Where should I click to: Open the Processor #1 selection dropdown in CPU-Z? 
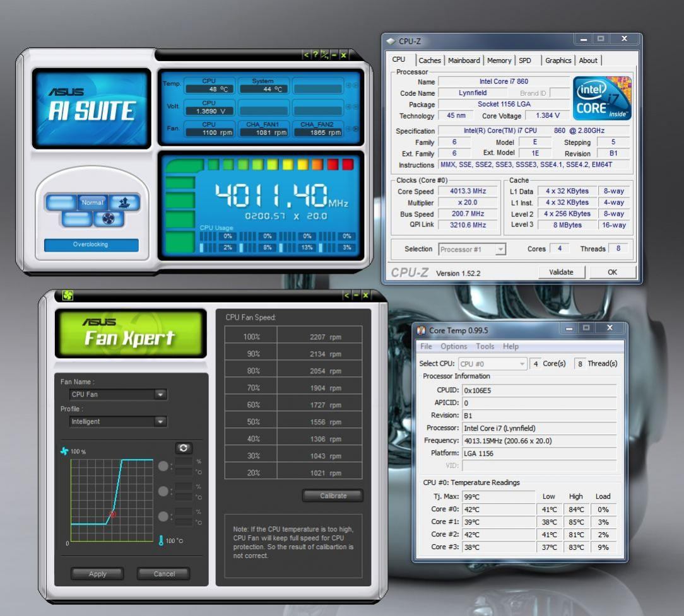pyautogui.click(x=472, y=250)
